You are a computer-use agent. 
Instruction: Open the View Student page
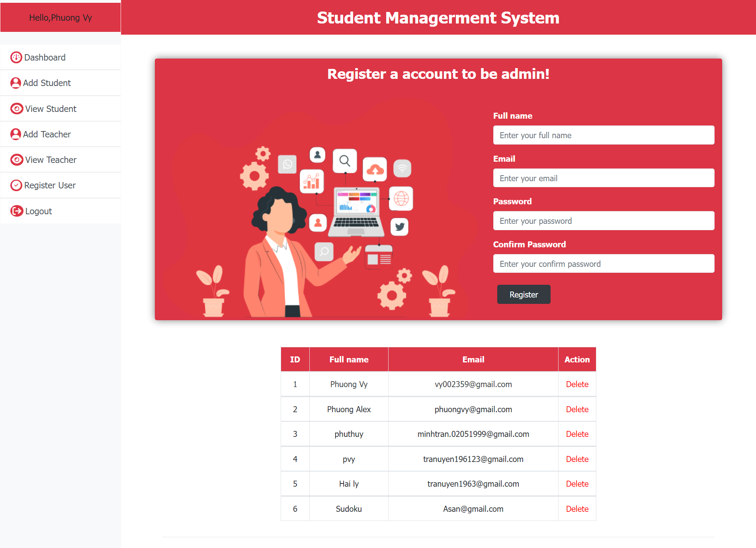[61, 109]
